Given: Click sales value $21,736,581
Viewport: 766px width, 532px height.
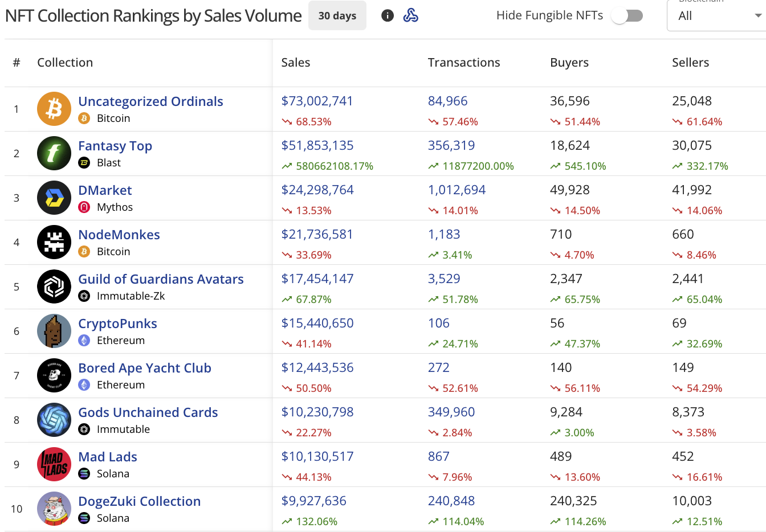Looking at the screenshot, I should (x=317, y=234).
